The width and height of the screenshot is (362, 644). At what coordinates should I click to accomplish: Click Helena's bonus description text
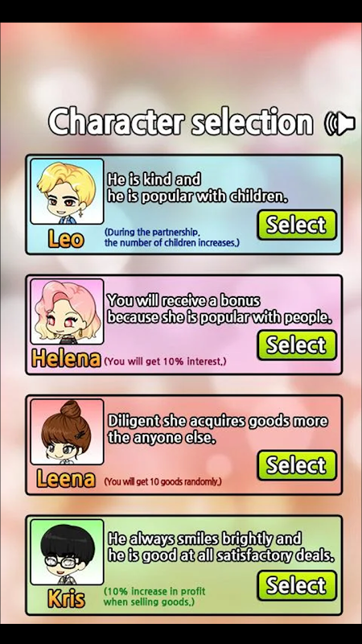(219, 308)
